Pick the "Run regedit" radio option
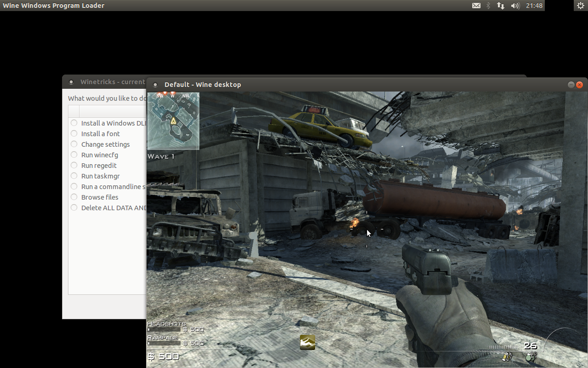 (74, 165)
